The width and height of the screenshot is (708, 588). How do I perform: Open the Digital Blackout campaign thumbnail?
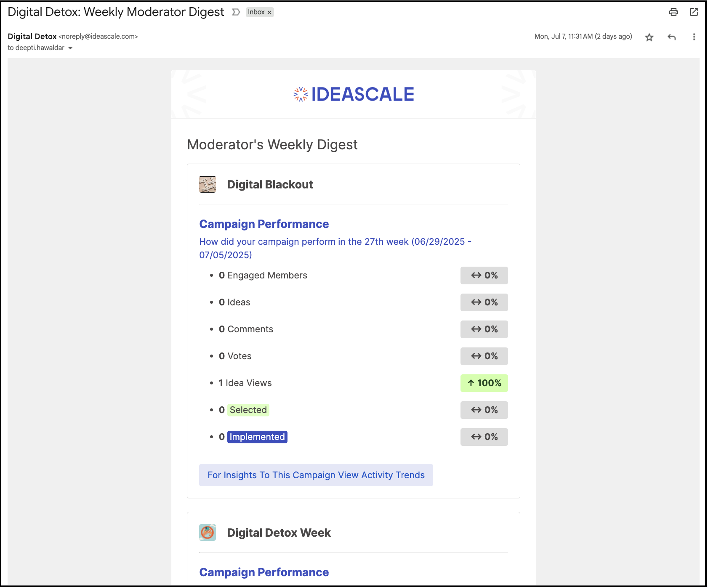[208, 184]
